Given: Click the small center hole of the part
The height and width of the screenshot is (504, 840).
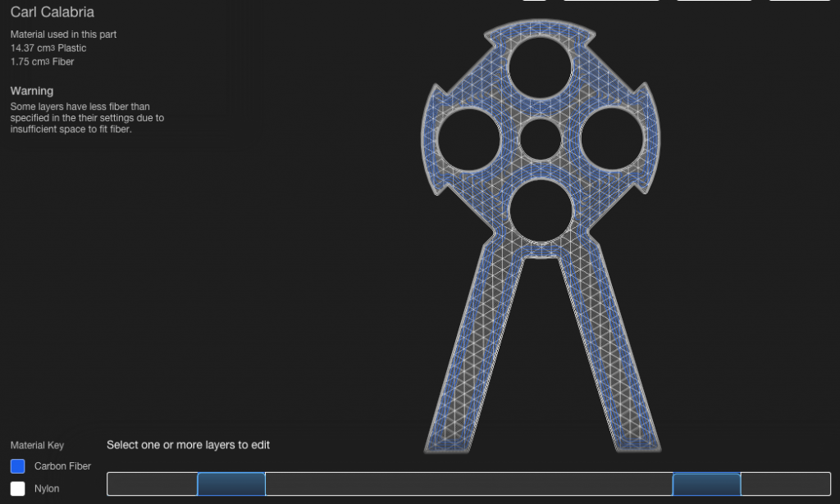Looking at the screenshot, I should click(540, 139).
